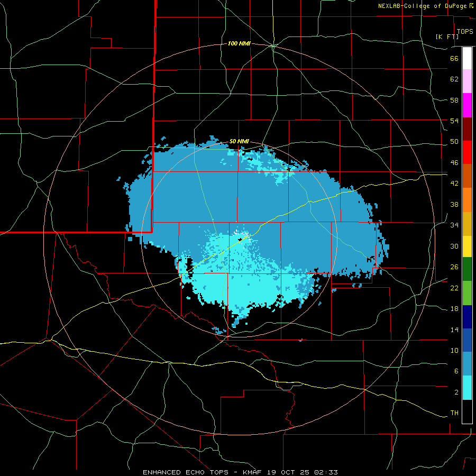Click the black TH legend swatch
This screenshot has height=476, width=476.
[x=467, y=411]
